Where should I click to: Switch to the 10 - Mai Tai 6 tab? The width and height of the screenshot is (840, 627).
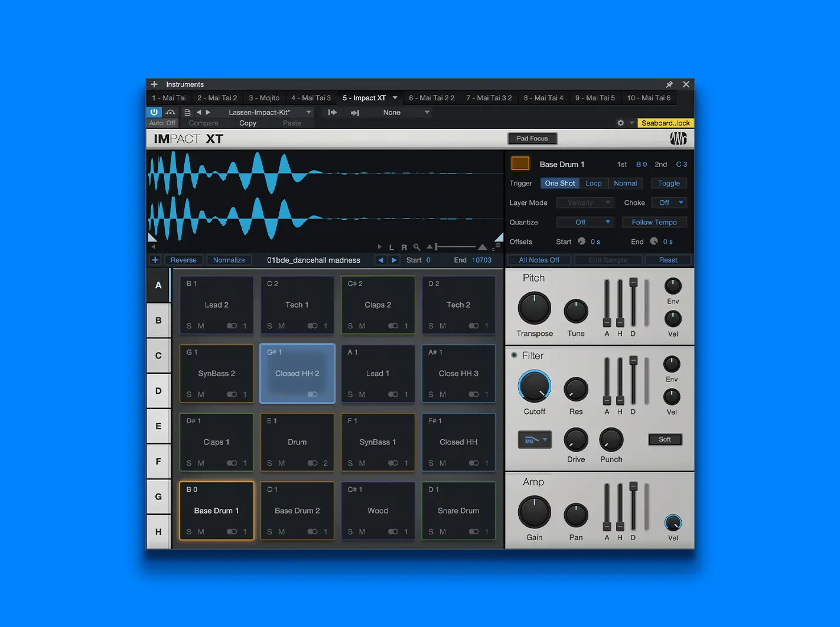[x=649, y=98]
